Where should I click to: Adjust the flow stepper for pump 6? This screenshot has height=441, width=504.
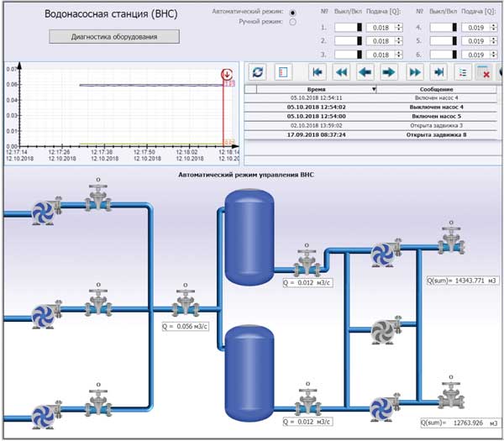pyautogui.click(x=494, y=55)
